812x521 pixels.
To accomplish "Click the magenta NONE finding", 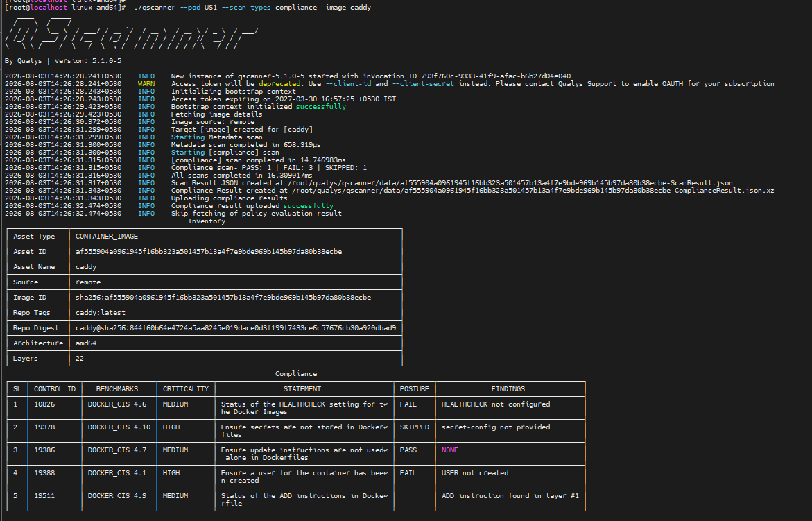I will [x=449, y=450].
